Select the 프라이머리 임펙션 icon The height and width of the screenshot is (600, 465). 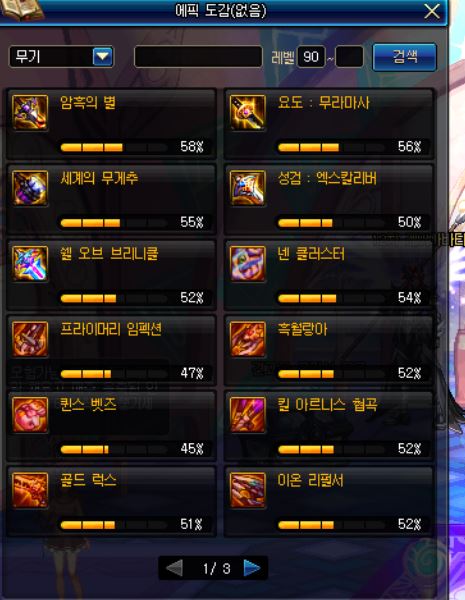[x=30, y=339]
